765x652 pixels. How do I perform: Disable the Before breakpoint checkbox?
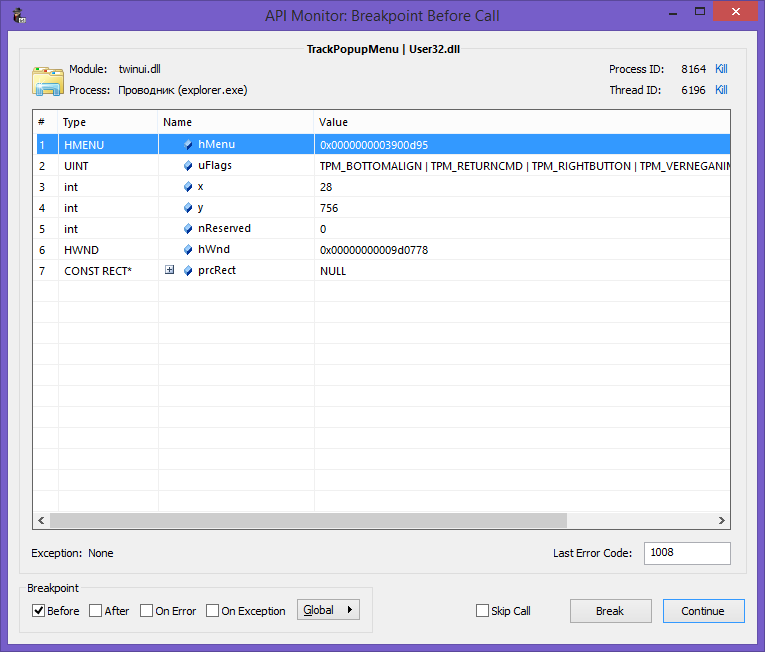click(38, 611)
